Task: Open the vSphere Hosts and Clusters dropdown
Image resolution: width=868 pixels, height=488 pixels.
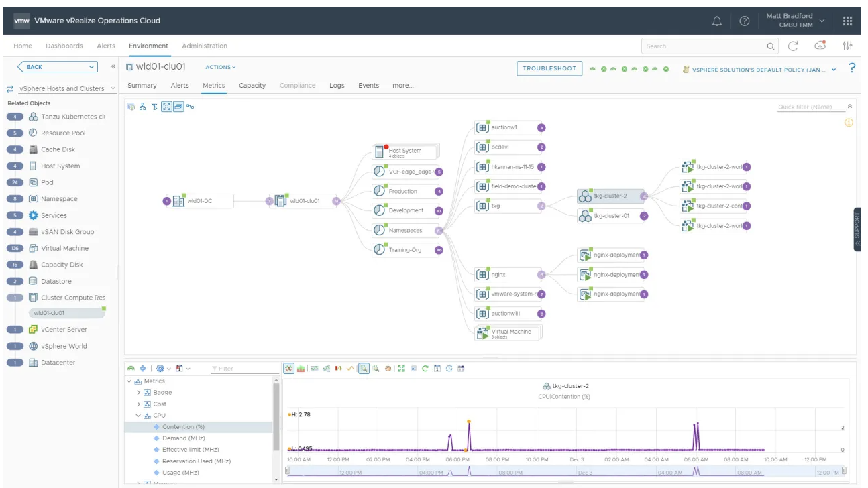Action: tap(61, 88)
